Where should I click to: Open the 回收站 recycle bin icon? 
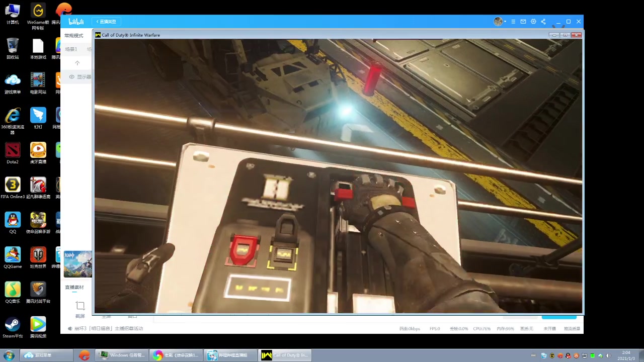tap(13, 49)
